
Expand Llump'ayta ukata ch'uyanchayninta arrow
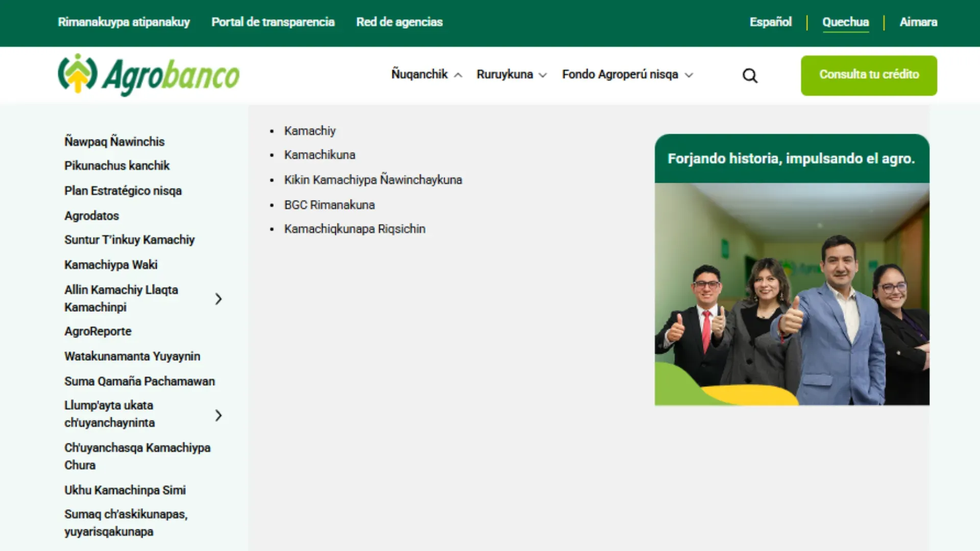click(218, 415)
